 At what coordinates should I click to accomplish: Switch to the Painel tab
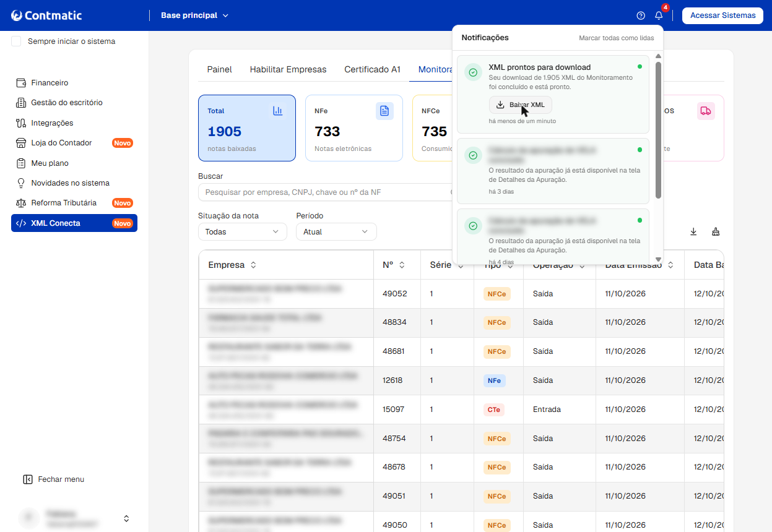(x=220, y=69)
